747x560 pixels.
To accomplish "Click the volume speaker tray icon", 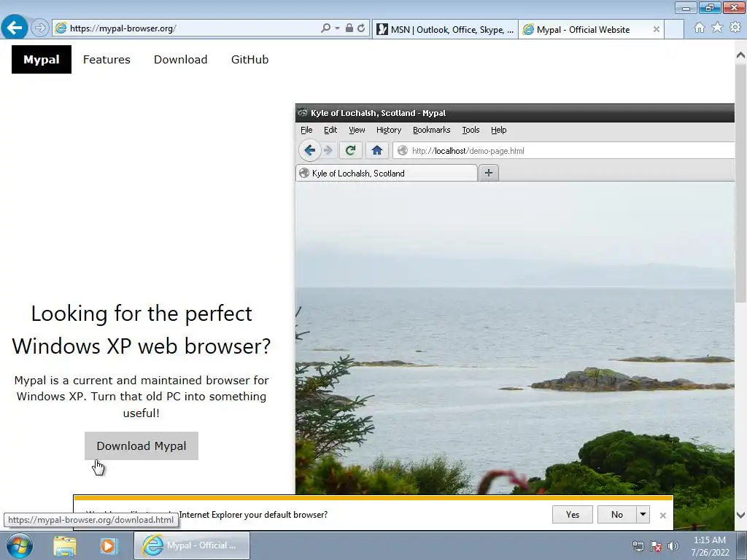I will tap(673, 546).
